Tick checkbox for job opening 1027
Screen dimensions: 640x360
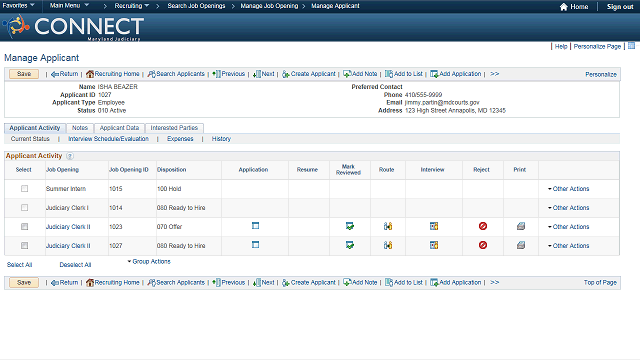(24, 246)
